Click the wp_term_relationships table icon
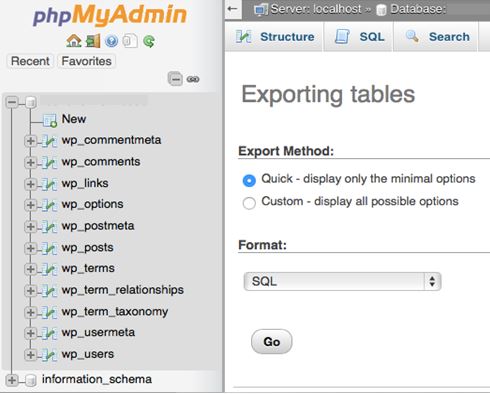The height and width of the screenshot is (394, 490). (x=50, y=291)
